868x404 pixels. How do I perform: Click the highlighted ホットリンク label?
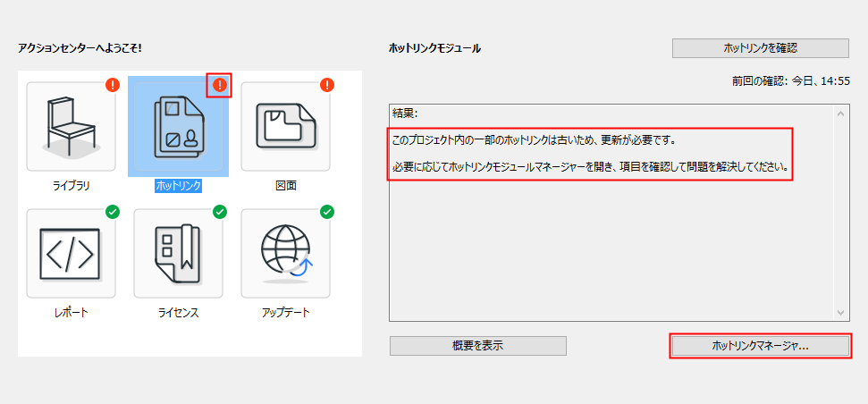click(x=178, y=186)
